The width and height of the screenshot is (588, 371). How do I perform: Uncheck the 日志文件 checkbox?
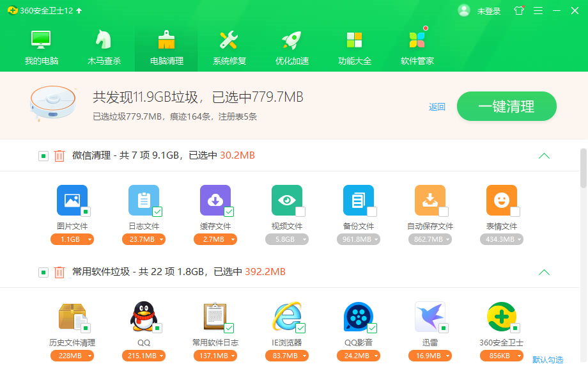157,212
